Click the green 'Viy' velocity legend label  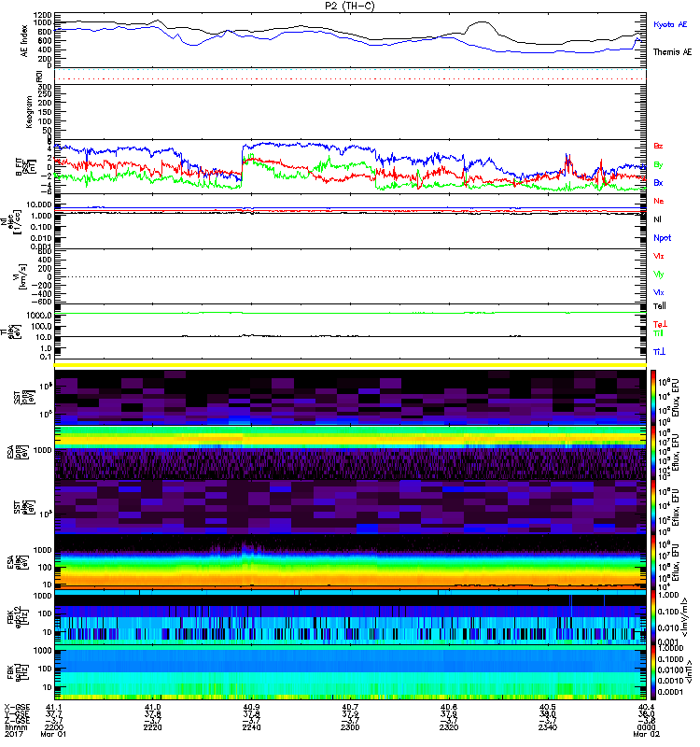(x=659, y=275)
